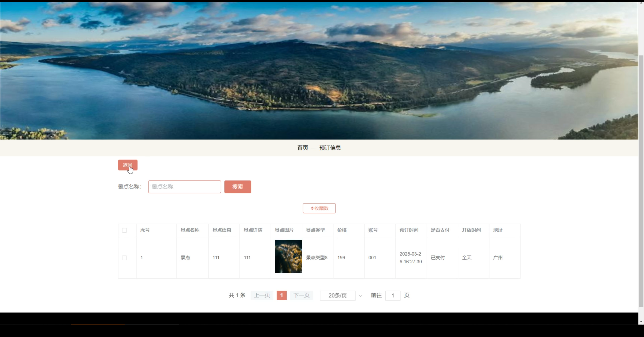Go to 上一页 previous page
Image resolution: width=644 pixels, height=337 pixels.
click(261, 296)
